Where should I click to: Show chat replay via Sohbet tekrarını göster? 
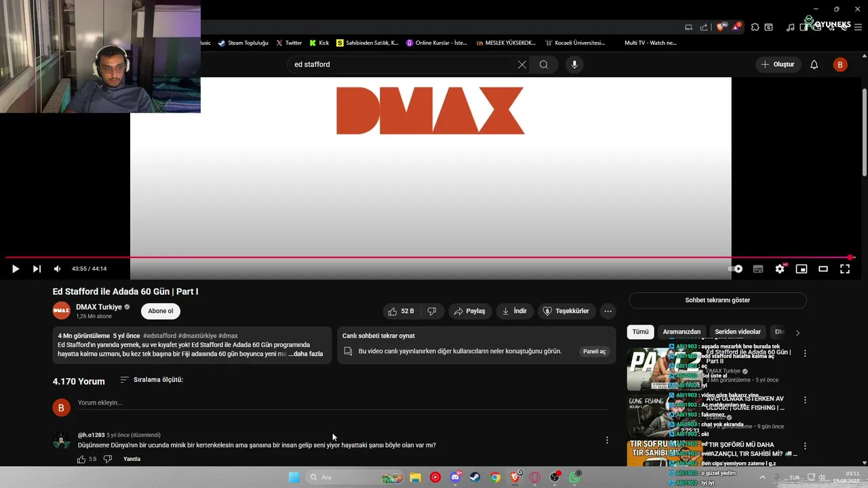coord(717,300)
